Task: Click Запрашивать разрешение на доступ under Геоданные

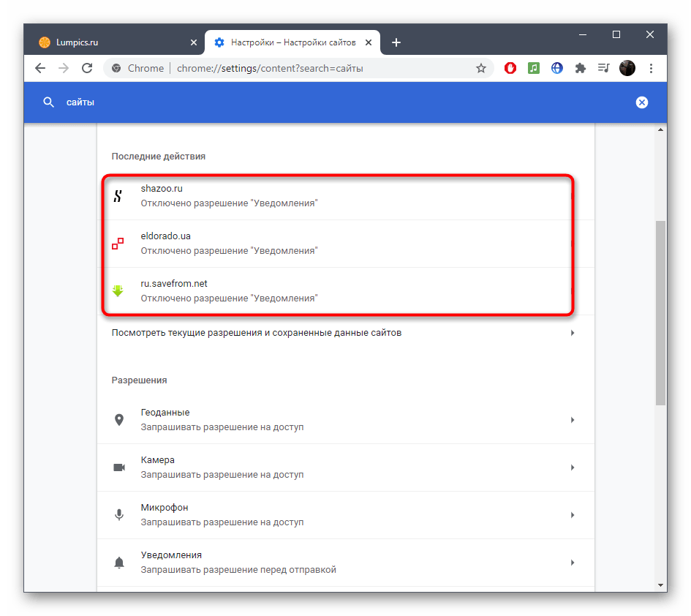Action: (x=222, y=427)
